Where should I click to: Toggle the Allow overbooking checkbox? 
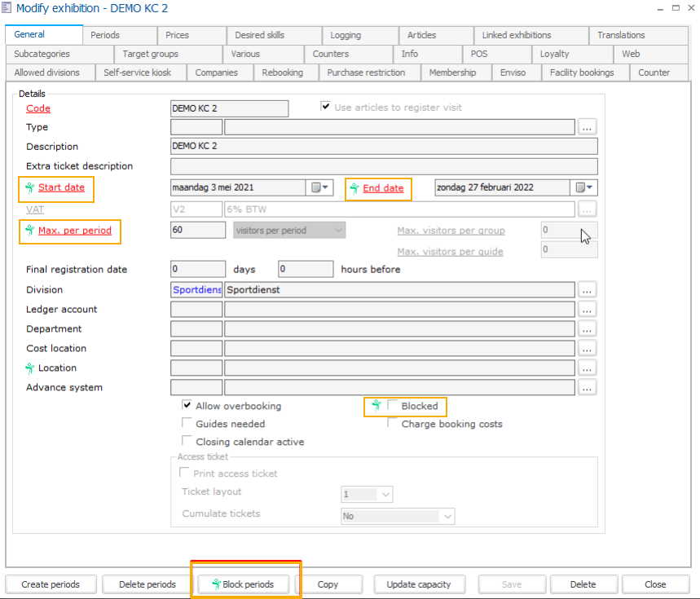187,406
